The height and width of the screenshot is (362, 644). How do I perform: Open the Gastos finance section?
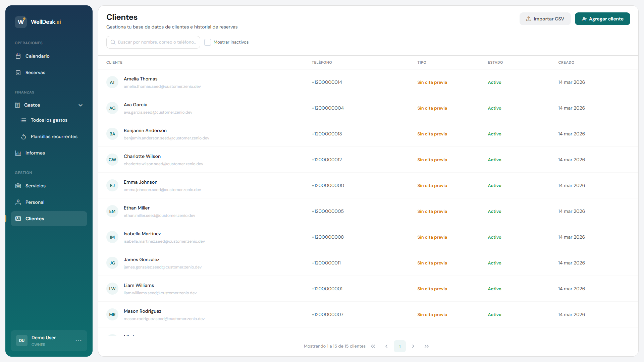[x=32, y=105]
